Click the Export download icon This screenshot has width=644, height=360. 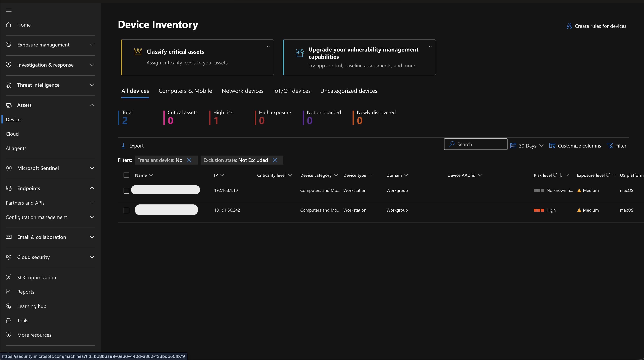[x=123, y=146]
